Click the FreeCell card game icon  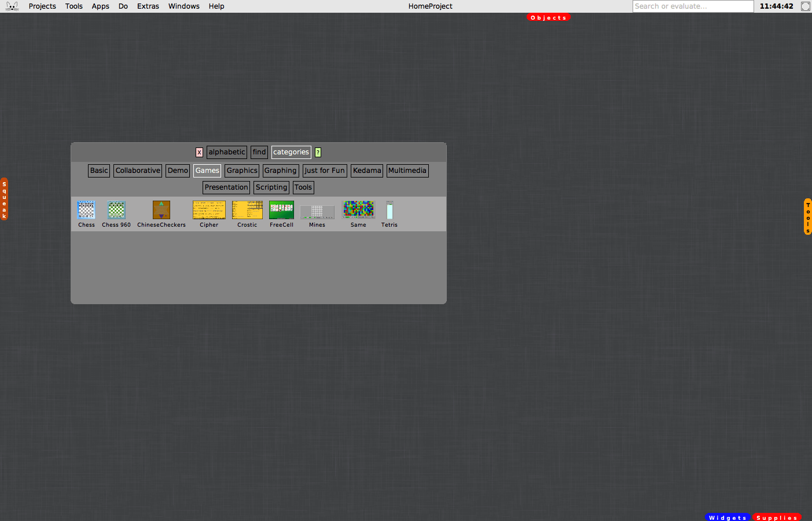click(x=281, y=210)
